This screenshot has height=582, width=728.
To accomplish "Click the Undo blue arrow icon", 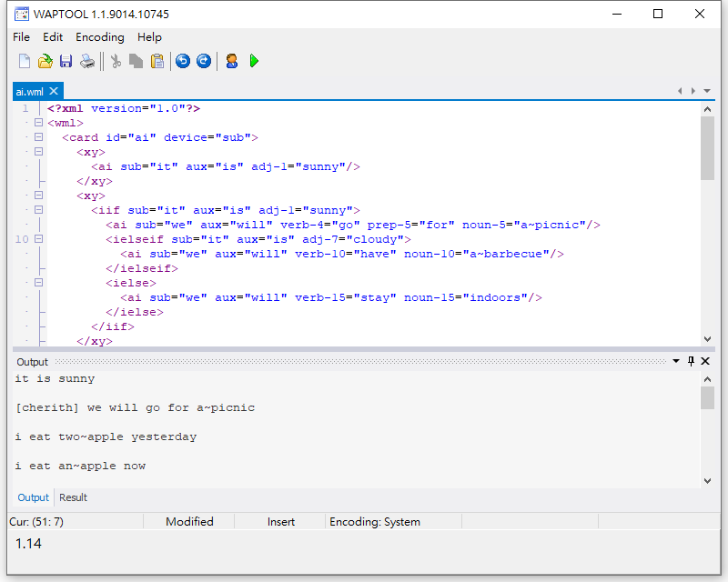I will (183, 61).
